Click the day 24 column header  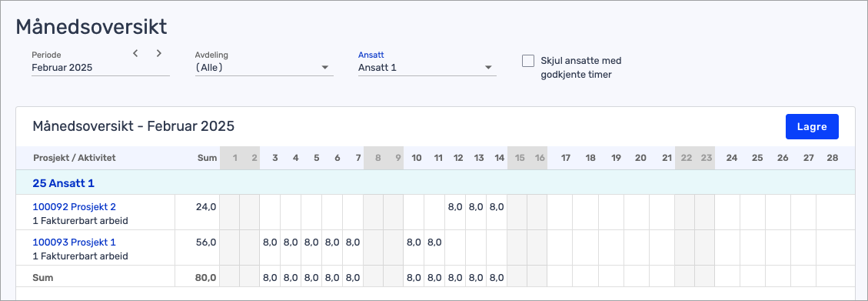732,158
